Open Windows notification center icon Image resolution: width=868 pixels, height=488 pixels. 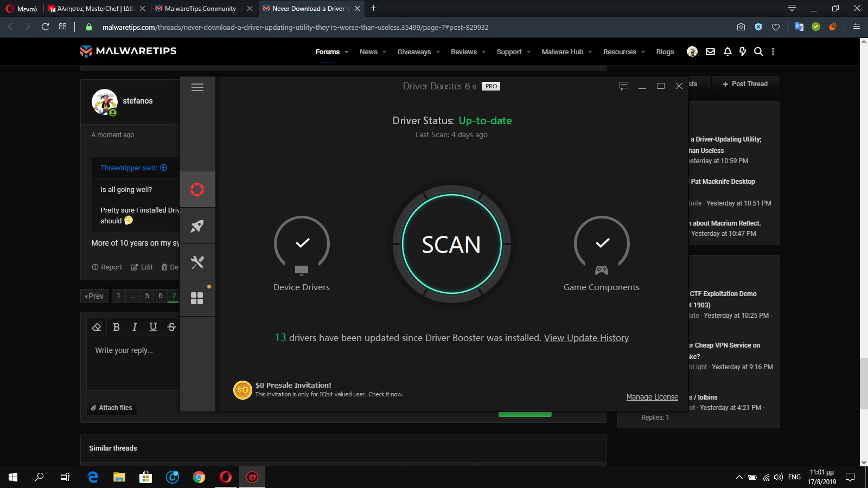[x=850, y=477]
